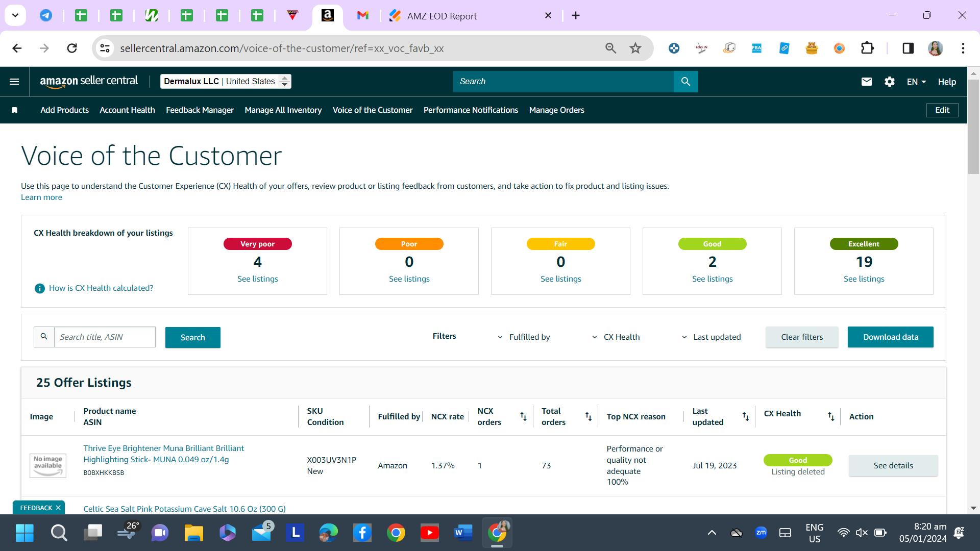The height and width of the screenshot is (551, 980).
Task: Open Thrive Eye Brightener product link
Action: 163,454
